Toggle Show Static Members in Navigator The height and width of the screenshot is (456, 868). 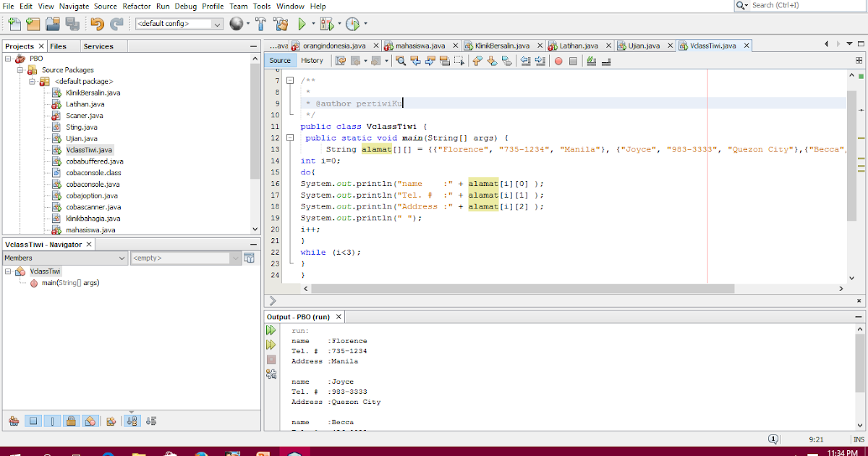click(52, 421)
